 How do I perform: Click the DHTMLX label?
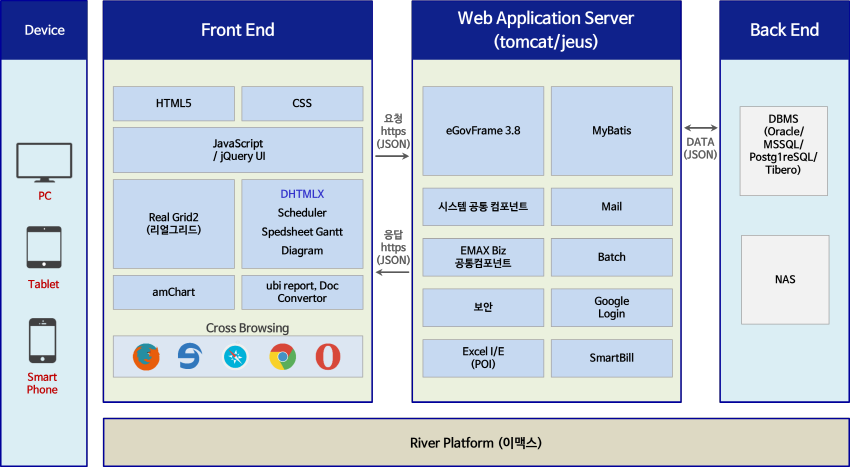tap(302, 194)
